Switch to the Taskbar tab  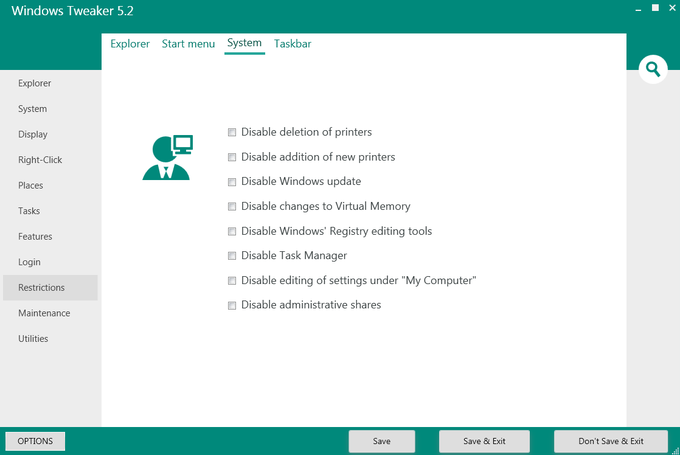coord(292,44)
